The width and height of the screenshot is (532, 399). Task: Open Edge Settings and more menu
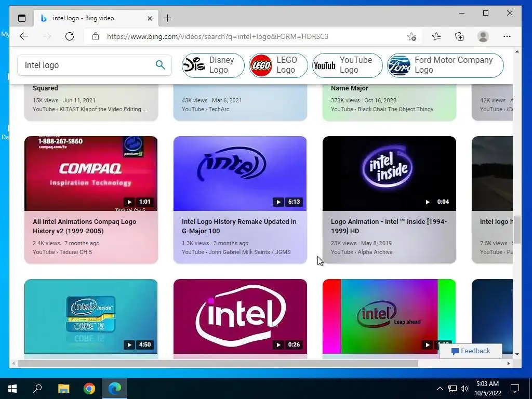pos(507,36)
